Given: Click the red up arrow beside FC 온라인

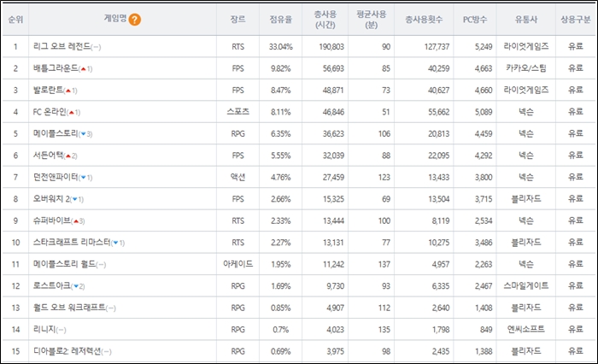Looking at the screenshot, I should 73,112.
